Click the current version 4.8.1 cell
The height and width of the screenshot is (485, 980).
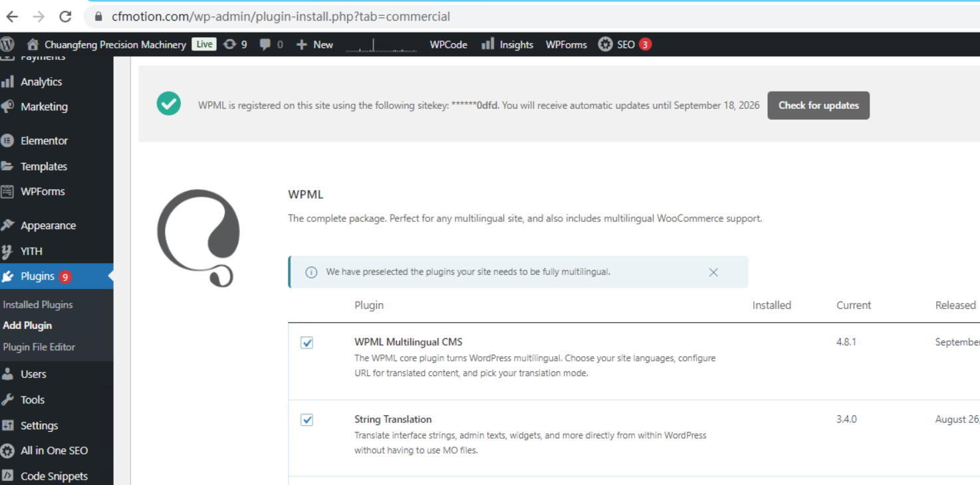pos(846,342)
